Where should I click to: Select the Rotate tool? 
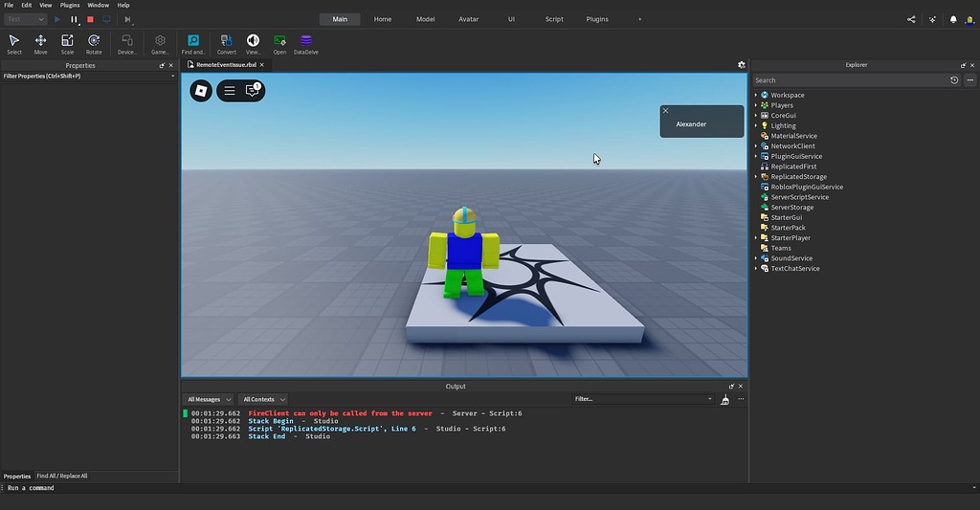coord(94,43)
